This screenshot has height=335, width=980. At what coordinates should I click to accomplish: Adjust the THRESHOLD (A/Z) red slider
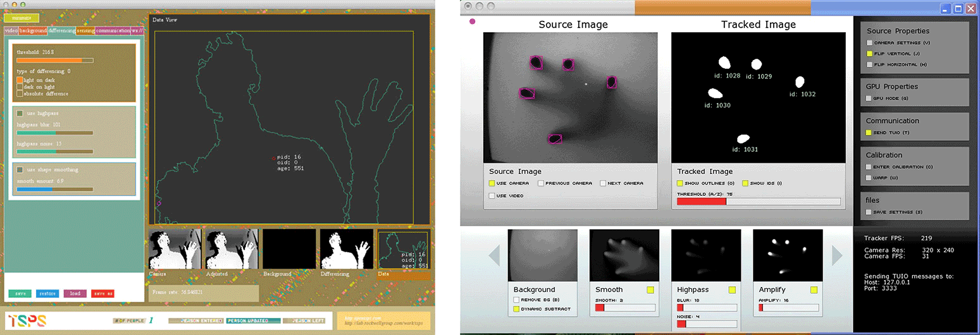(759, 202)
